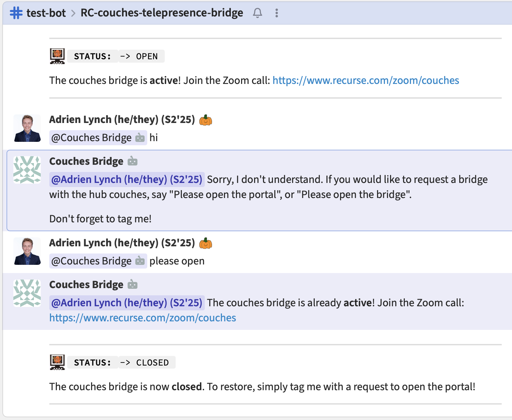512x420 pixels.
Task: Click the bot icon next to second Couches Bridge name
Action: (x=133, y=285)
